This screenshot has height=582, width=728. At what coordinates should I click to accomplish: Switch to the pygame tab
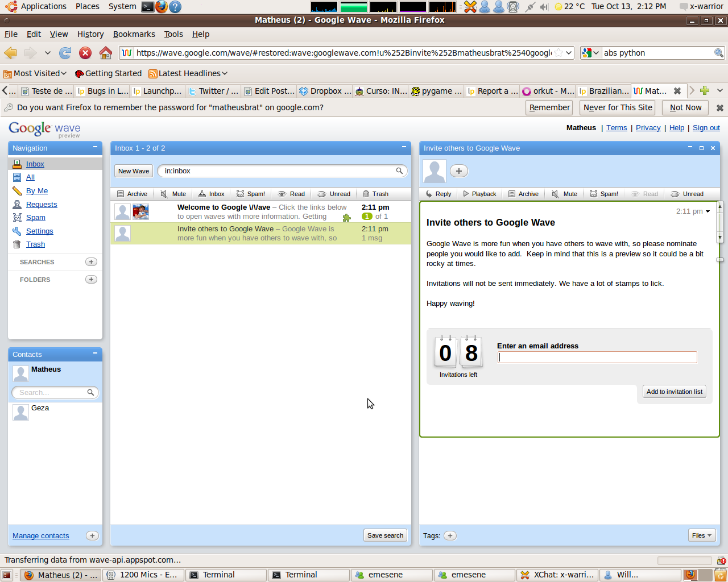click(x=436, y=91)
